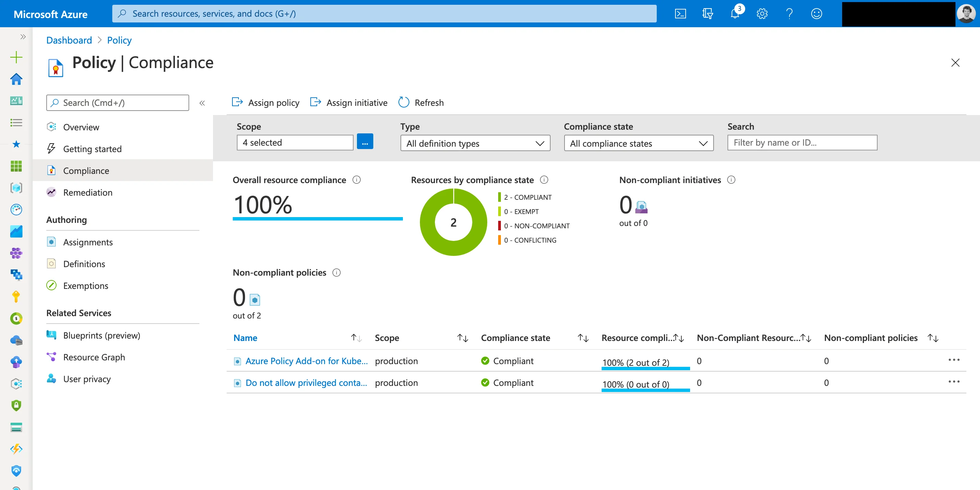Open notifications showing 3 alerts
The height and width of the screenshot is (490, 980).
[735, 13]
